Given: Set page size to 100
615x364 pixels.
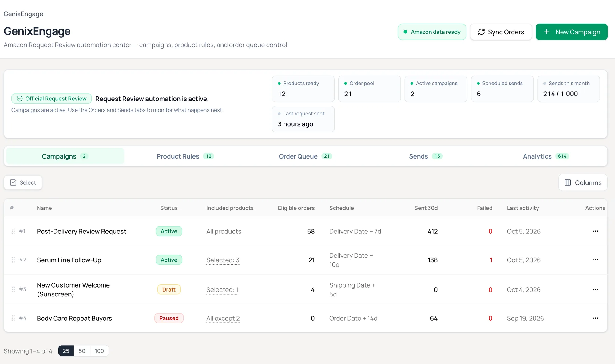Looking at the screenshot, I should [x=99, y=351].
